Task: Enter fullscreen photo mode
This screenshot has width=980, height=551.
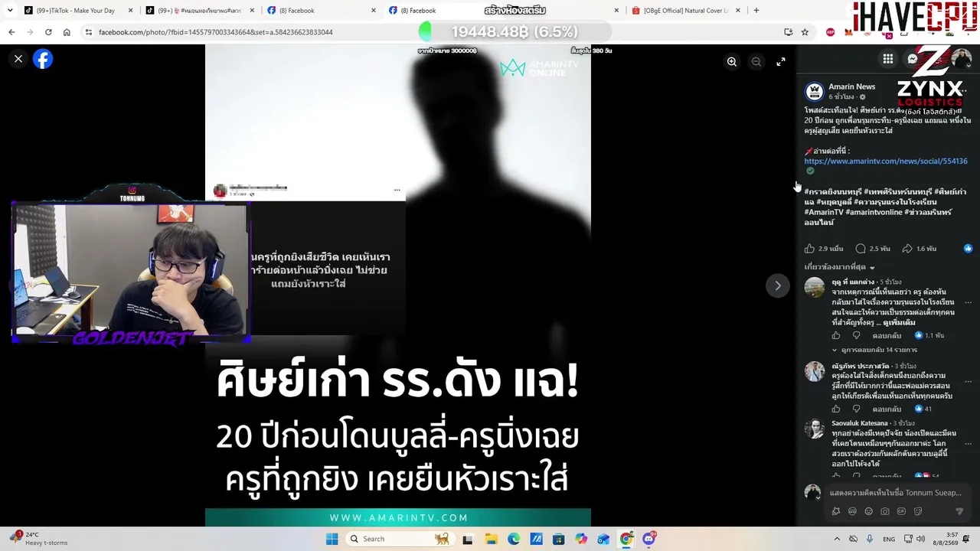Action: pyautogui.click(x=781, y=62)
